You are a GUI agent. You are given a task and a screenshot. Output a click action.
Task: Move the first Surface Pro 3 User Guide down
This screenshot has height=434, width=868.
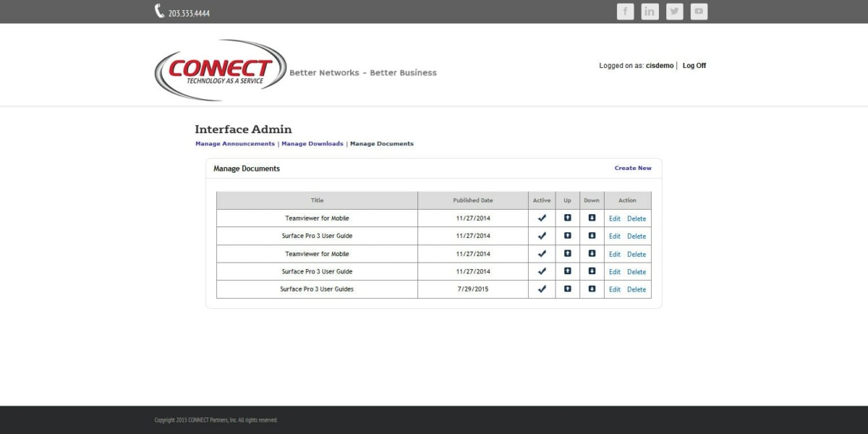click(x=592, y=236)
